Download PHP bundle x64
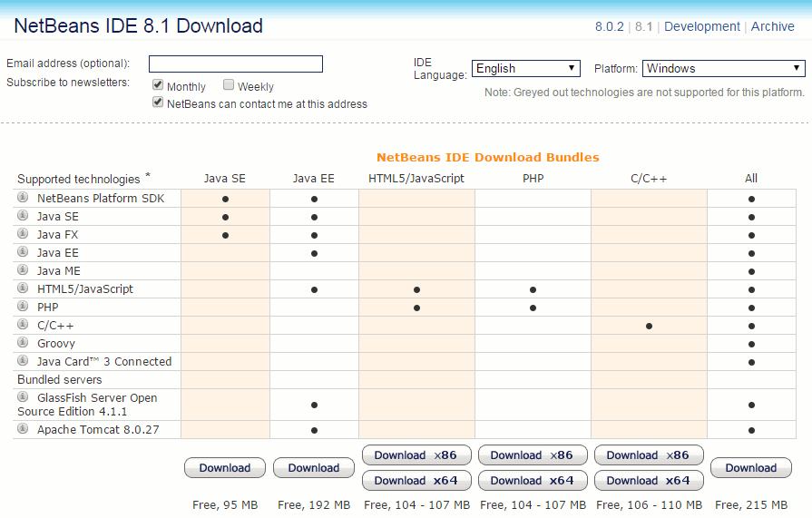The width and height of the screenshot is (812, 518). tap(533, 481)
